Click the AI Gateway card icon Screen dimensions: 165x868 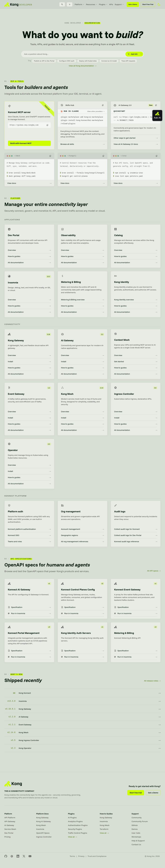pos(62,334)
